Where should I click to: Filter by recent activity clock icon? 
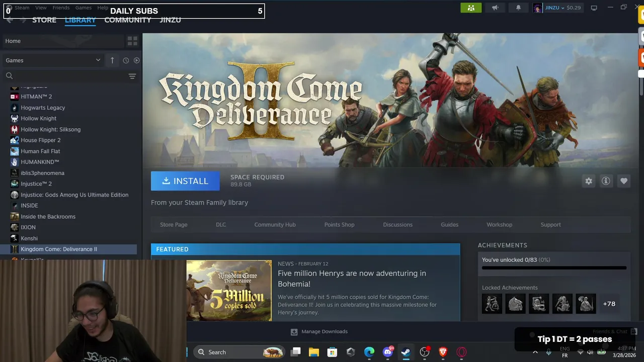tap(126, 60)
